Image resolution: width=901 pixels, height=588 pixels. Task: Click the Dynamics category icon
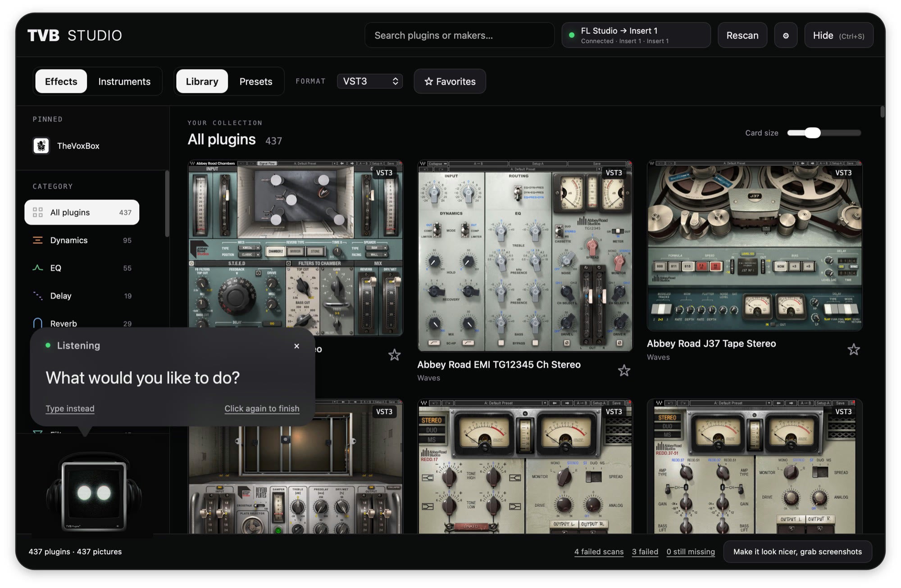click(38, 240)
